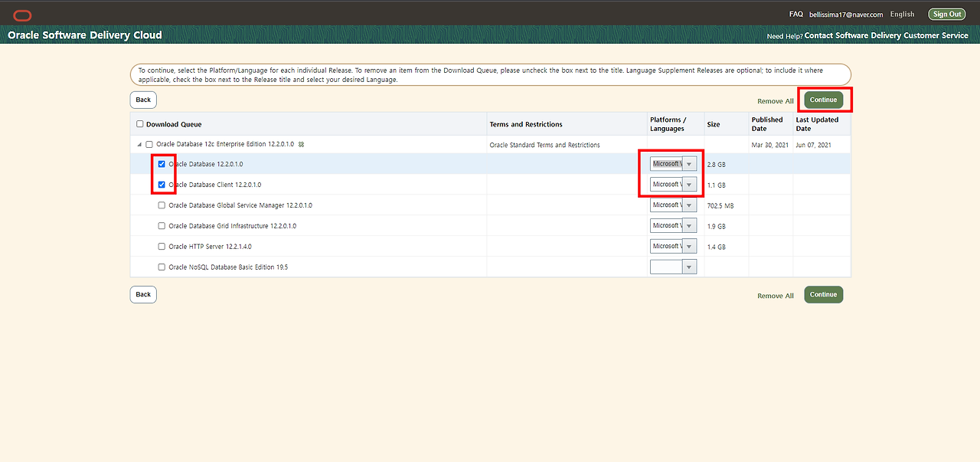Click the 2.8 GB size value
980x462 pixels.
(x=716, y=165)
